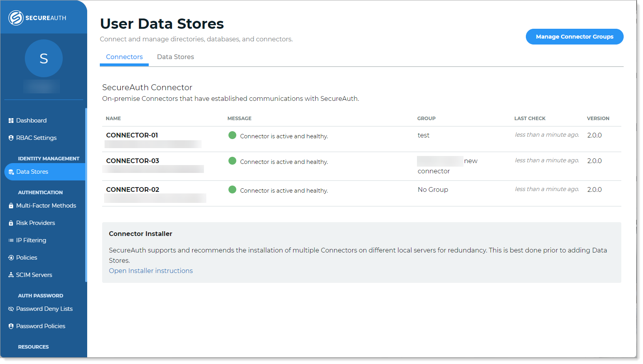
Task: Open Risk Providers in sidebar
Action: point(36,223)
